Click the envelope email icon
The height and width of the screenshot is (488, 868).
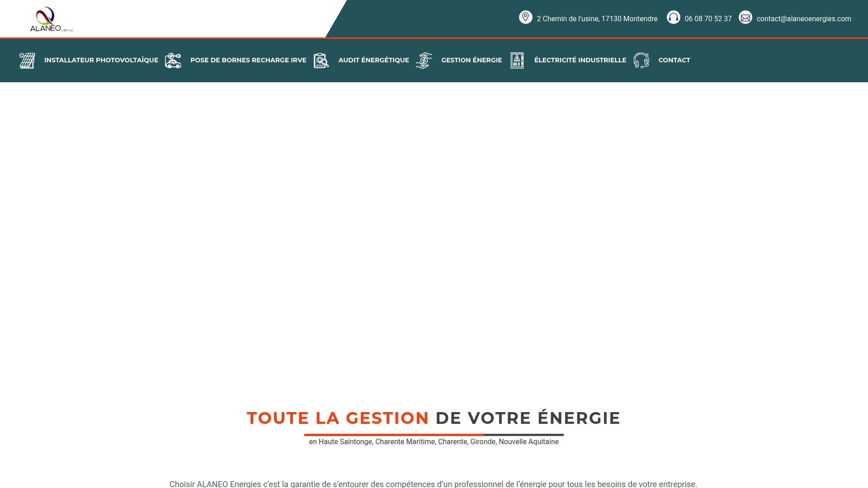(x=745, y=17)
